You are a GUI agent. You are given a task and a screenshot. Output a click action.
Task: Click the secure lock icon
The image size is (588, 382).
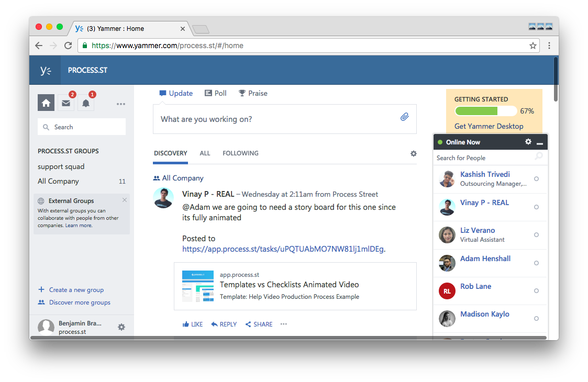[85, 46]
